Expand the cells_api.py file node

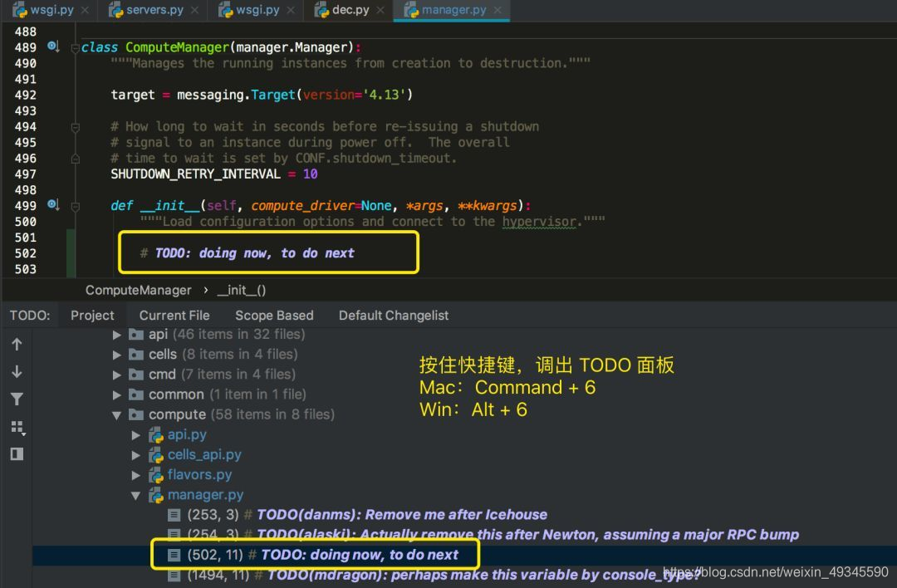(135, 455)
